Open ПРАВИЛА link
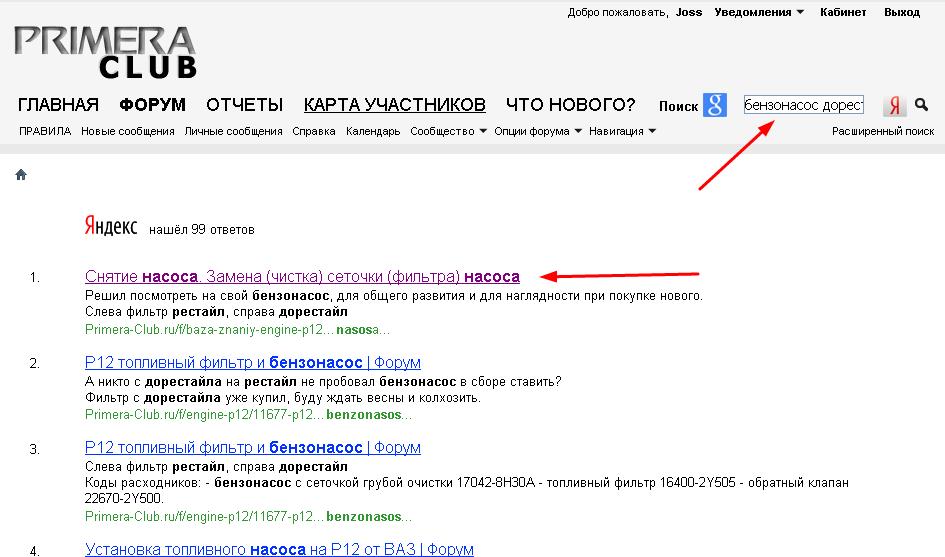 (45, 131)
